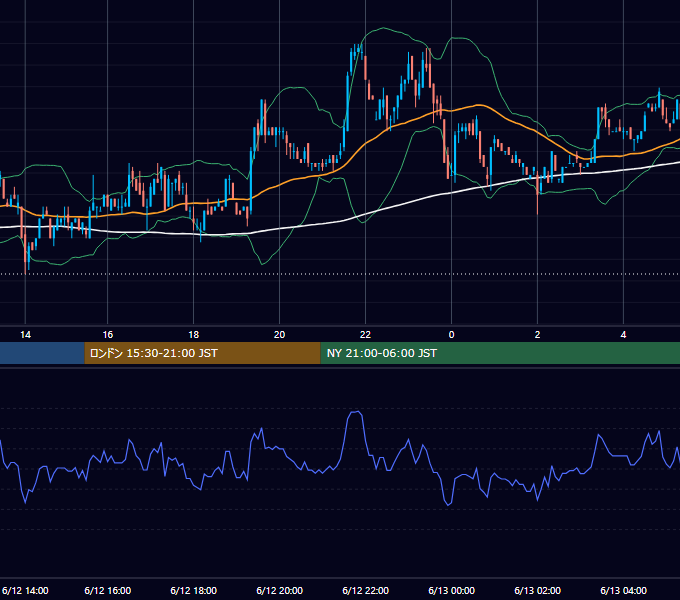Click the ロンドン 15:30-21:00 JST session bar
This screenshot has width=680, height=600.
(202, 353)
